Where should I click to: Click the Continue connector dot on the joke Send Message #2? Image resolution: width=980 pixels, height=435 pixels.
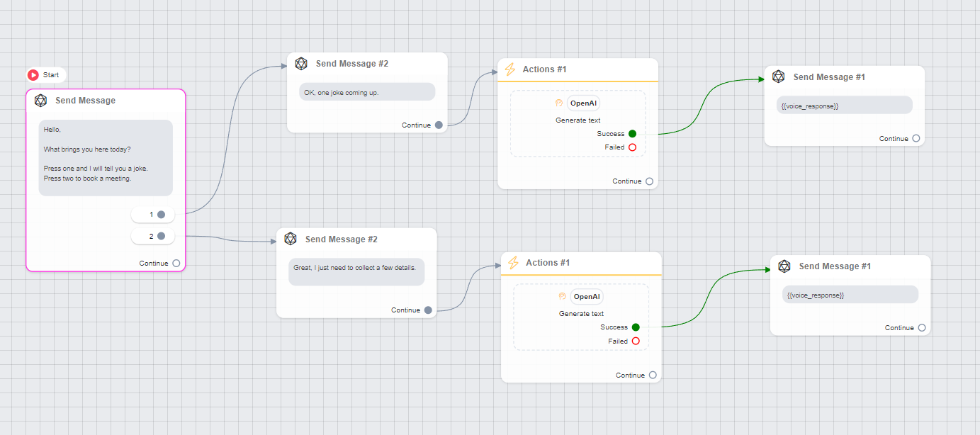click(439, 124)
